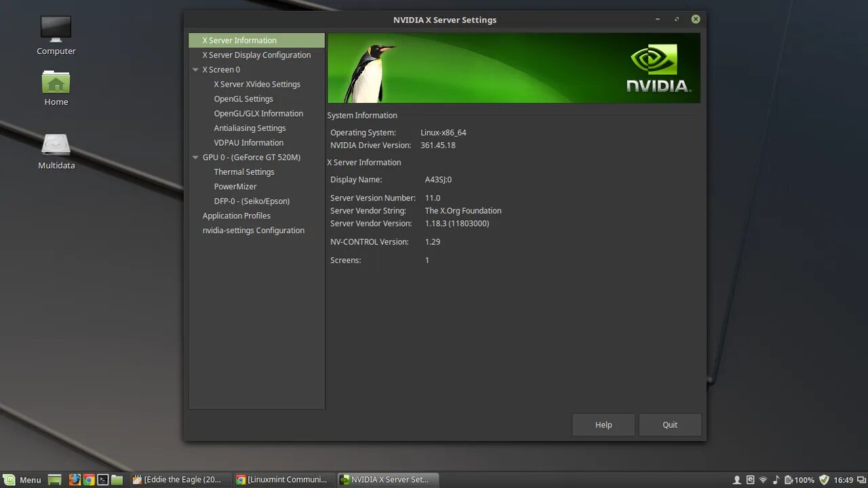Screen dimensions: 868x488
Task: Click the Show Desktop panel icon
Action: (55, 480)
